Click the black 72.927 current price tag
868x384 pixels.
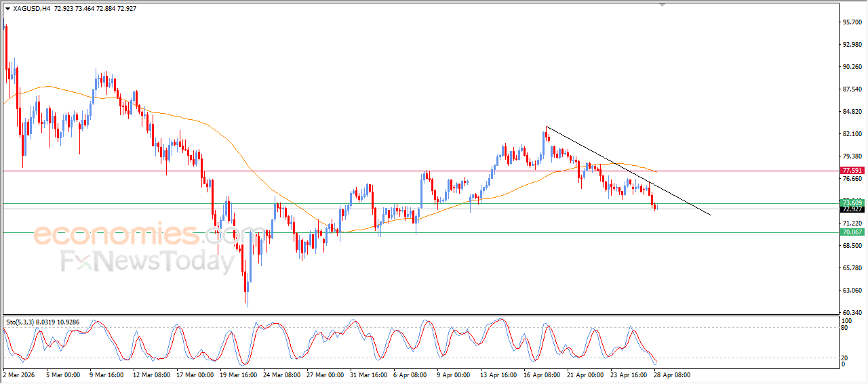852,209
